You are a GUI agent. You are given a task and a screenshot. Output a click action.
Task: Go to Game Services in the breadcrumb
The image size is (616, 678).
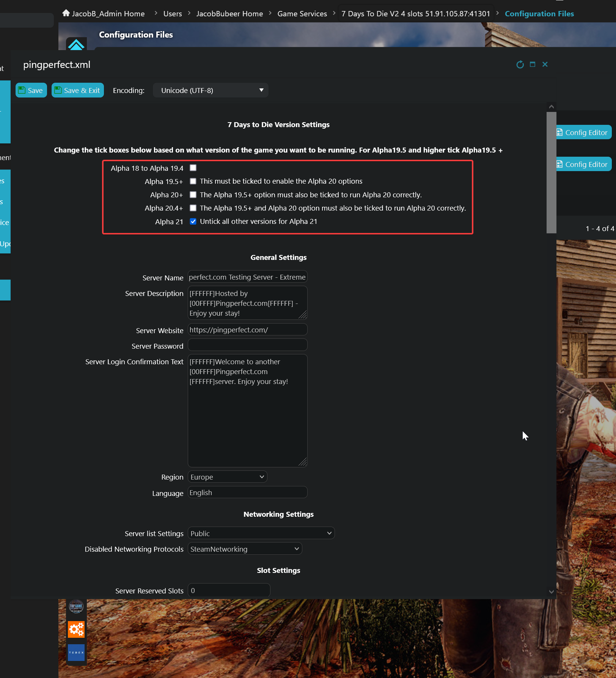[x=302, y=14]
